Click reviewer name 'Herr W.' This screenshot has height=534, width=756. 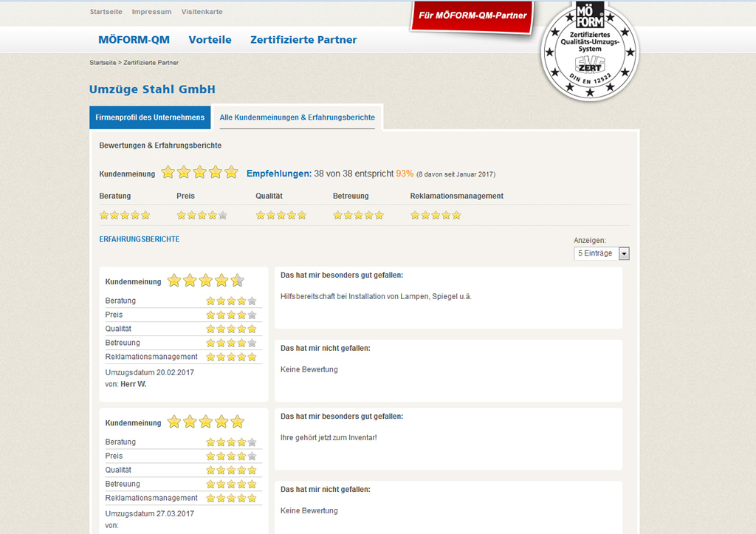point(133,385)
